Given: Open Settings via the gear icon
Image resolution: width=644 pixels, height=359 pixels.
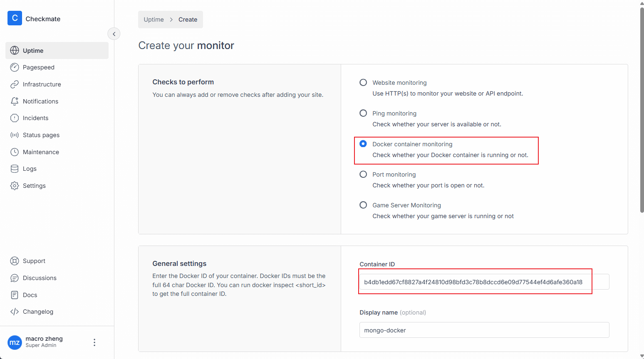Looking at the screenshot, I should (x=15, y=186).
